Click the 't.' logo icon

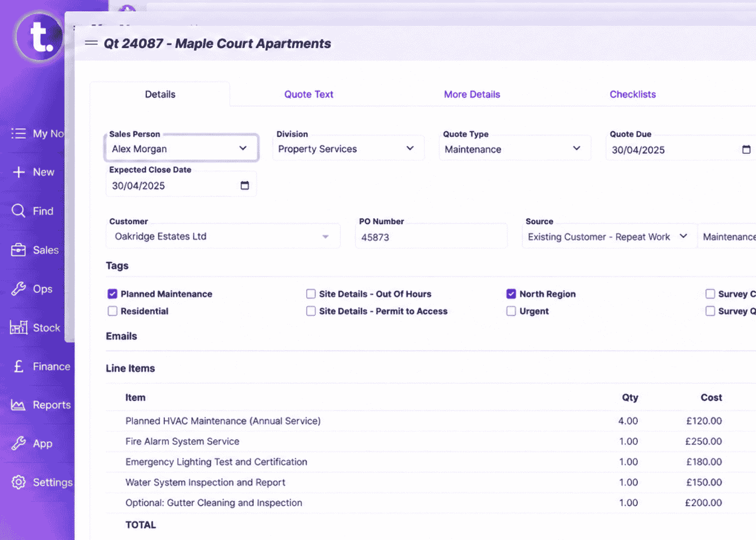click(x=39, y=37)
